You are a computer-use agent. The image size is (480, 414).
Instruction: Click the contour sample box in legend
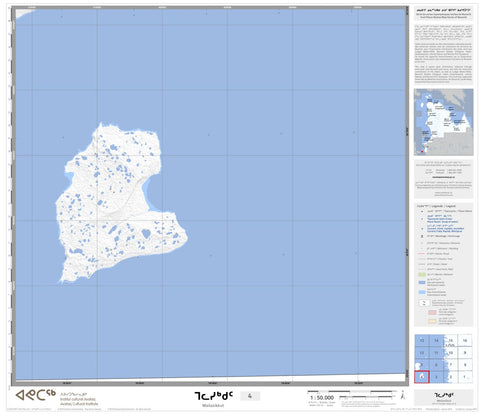click(424, 303)
